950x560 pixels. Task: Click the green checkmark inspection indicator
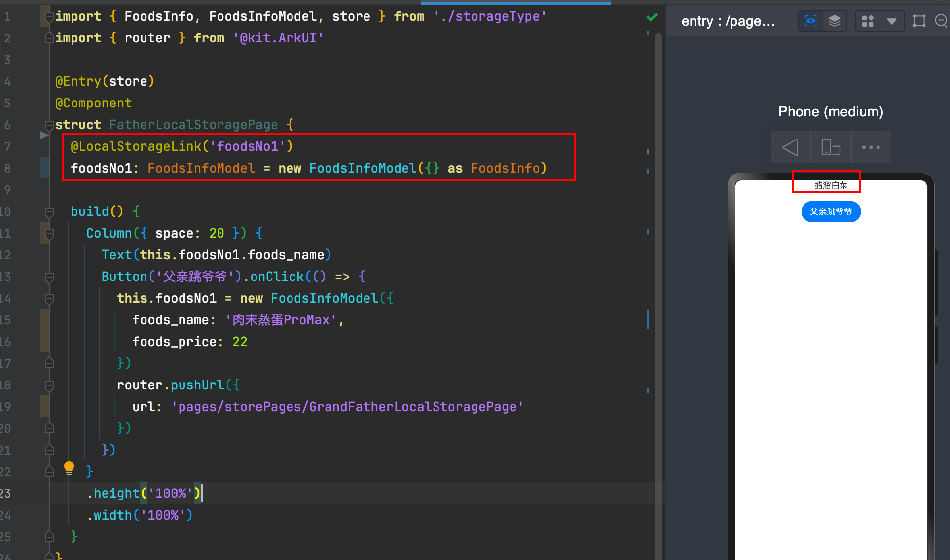pos(652,18)
